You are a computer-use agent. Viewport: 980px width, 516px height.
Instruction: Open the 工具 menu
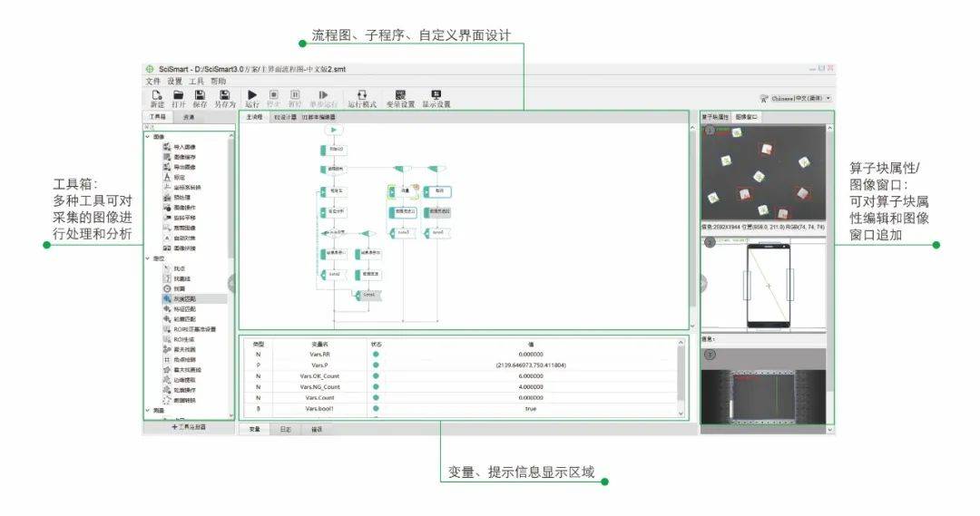point(196,82)
